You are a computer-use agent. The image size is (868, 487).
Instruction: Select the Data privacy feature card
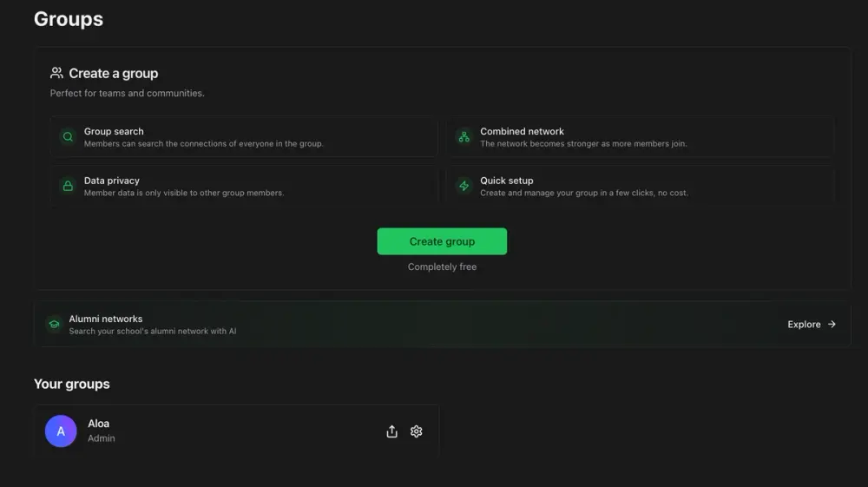click(x=244, y=186)
